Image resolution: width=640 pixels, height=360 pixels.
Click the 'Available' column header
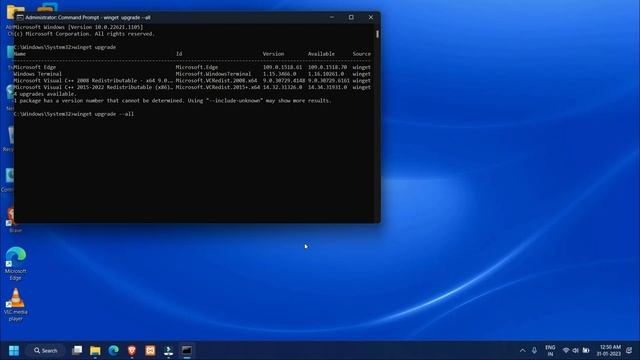(321, 54)
